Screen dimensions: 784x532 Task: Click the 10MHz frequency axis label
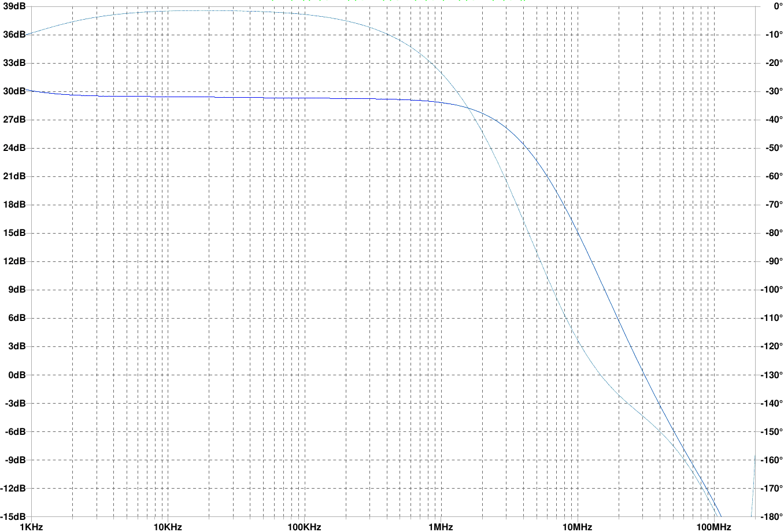click(577, 527)
